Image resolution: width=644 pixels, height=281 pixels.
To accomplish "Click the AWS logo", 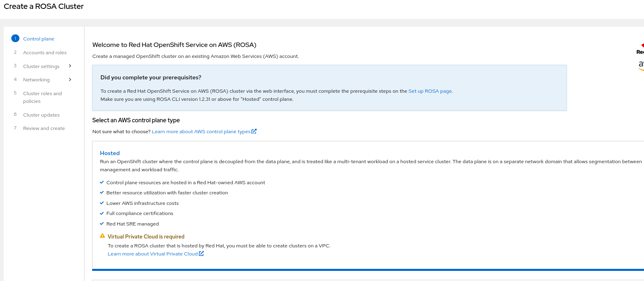I will pyautogui.click(x=641, y=65).
